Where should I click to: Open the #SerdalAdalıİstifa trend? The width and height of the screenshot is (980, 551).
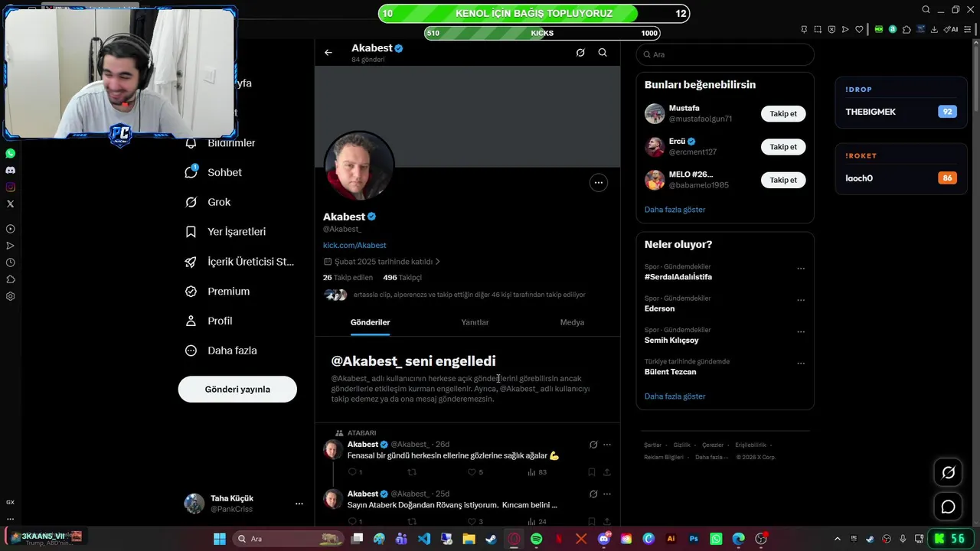678,277
